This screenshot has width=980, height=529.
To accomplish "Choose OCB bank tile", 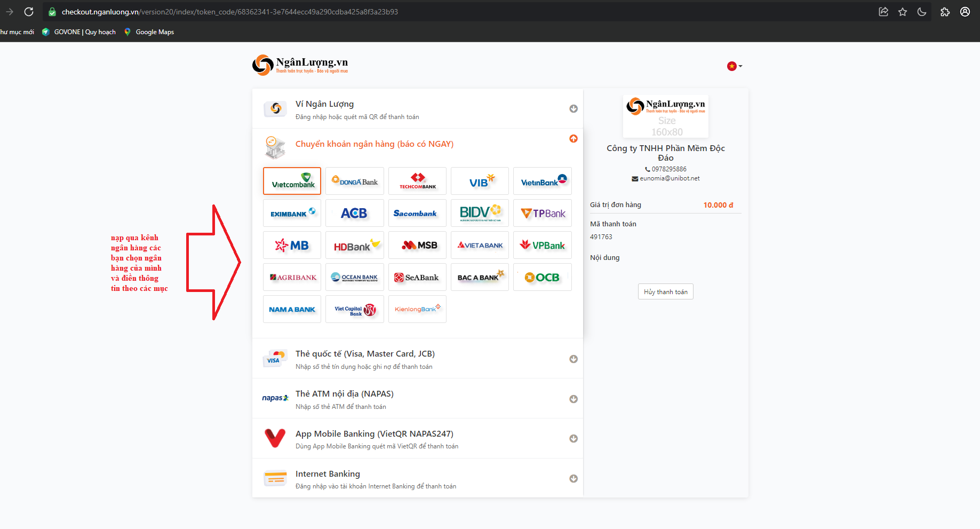I will [543, 277].
